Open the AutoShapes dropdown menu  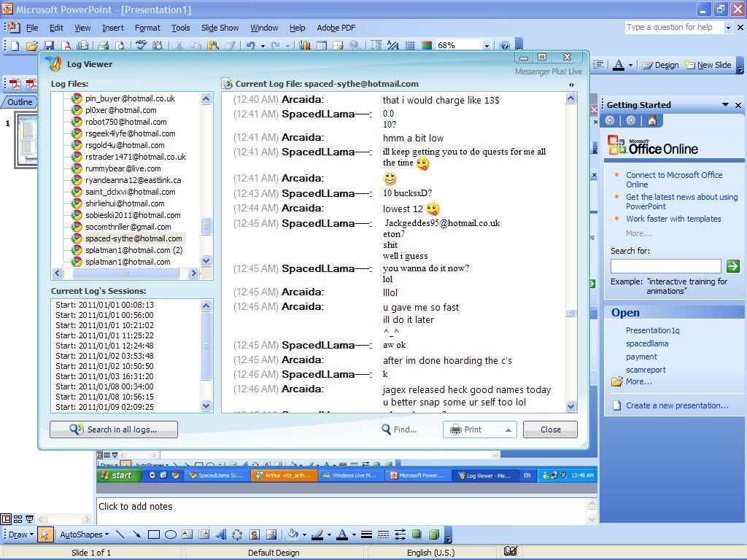click(x=85, y=534)
